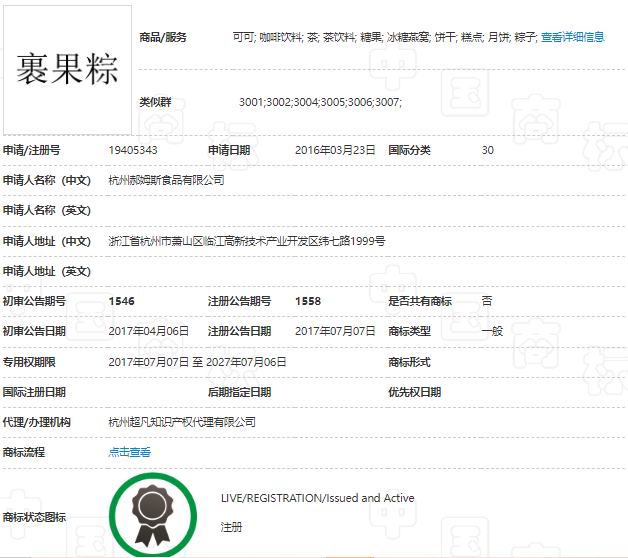Click the 商品/服务 label
Image resolution: width=628 pixels, height=558 pixels.
click(x=163, y=37)
